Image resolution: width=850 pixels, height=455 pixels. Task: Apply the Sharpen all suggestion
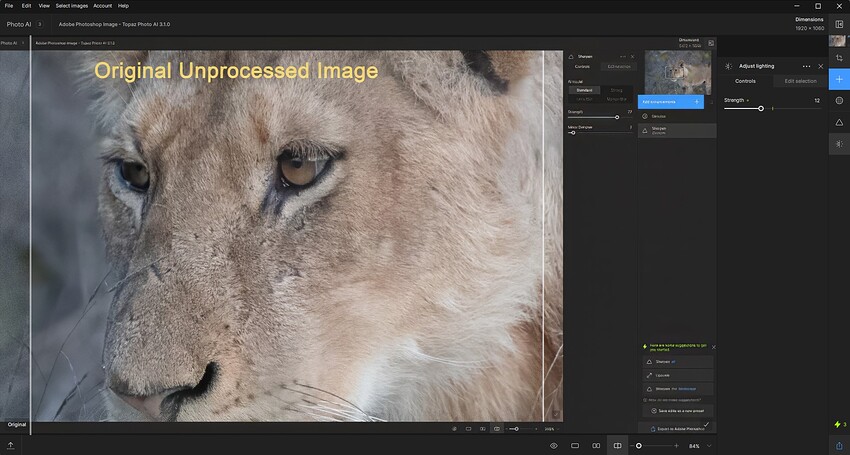point(678,361)
